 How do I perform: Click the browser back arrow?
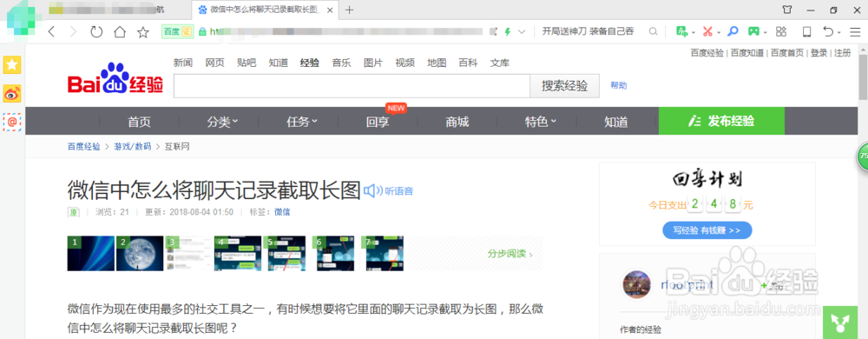(x=51, y=32)
